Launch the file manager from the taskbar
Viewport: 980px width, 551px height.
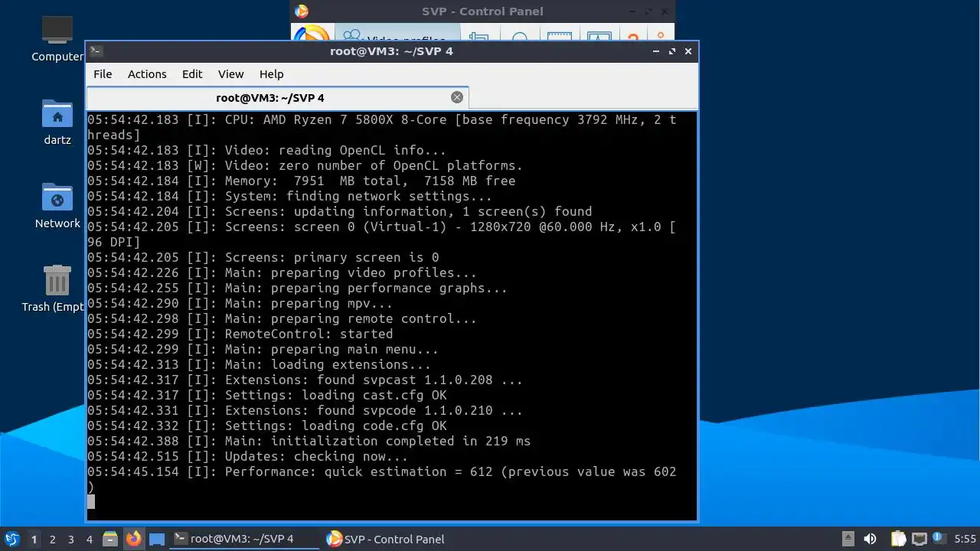pos(109,539)
